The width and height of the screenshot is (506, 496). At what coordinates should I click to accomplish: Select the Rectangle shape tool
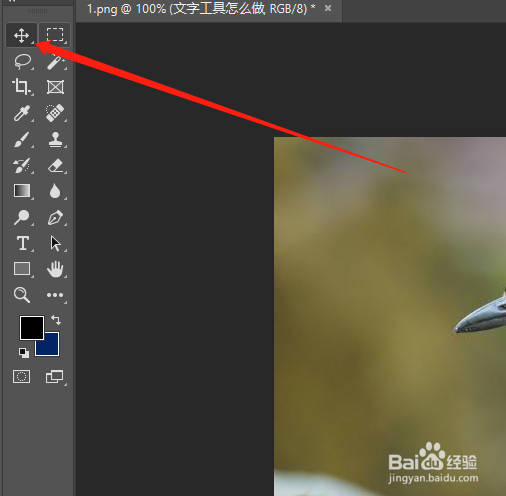[x=22, y=269]
